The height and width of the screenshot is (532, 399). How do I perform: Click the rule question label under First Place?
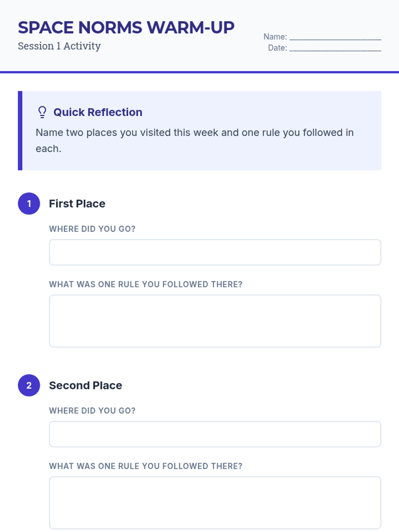[x=146, y=284]
